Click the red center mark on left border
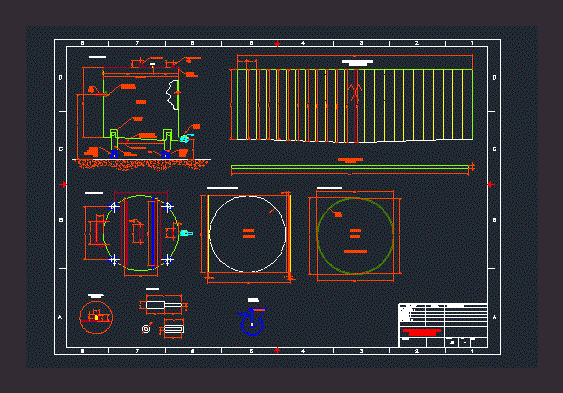563x393 pixels. coord(64,184)
